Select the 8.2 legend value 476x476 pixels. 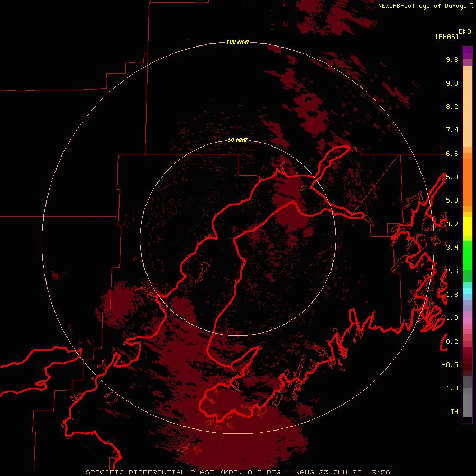click(452, 106)
